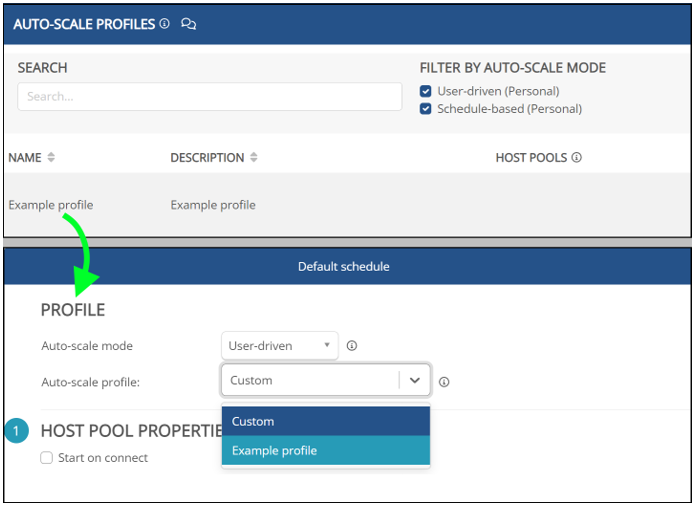Uncheck the Schedule-based (Personal) filter
This screenshot has width=699, height=508.
[426, 109]
